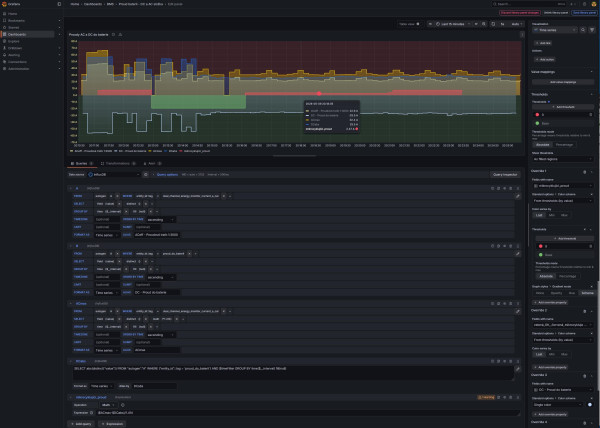
Task: Open Query inspector
Action: pos(505,174)
